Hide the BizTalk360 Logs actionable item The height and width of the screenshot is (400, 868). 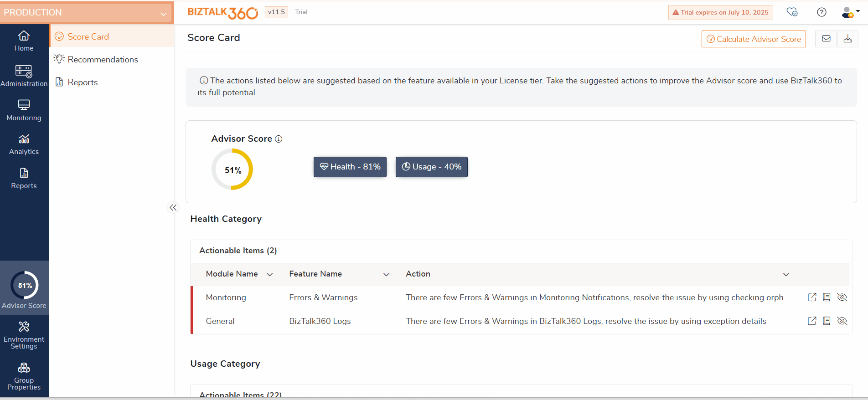pos(842,321)
